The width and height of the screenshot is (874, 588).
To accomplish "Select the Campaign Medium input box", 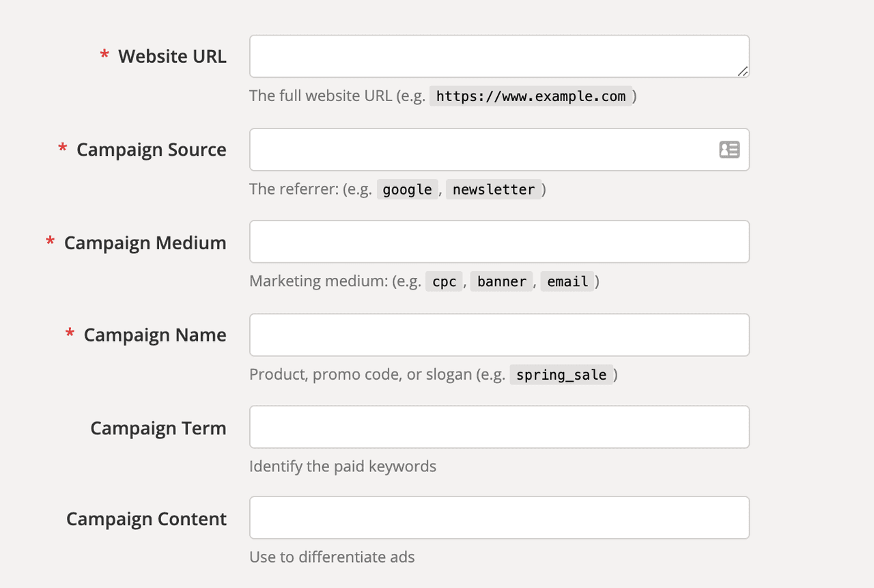I will (x=498, y=242).
